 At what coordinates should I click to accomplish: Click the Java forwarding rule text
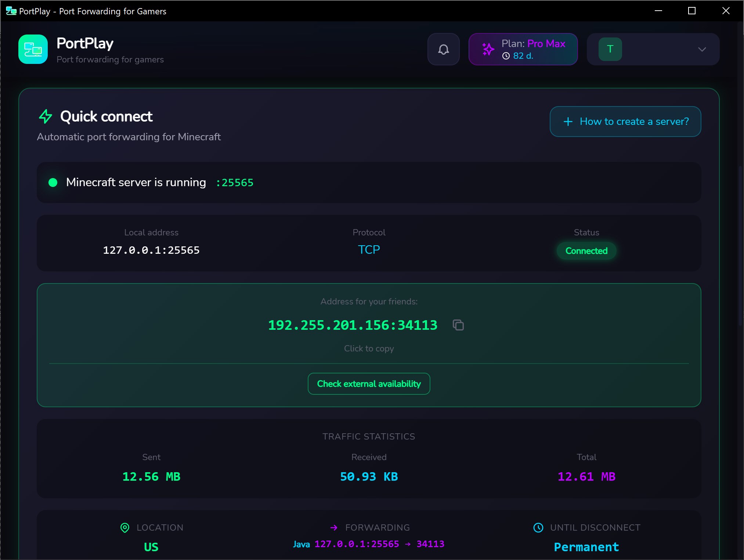click(x=369, y=544)
